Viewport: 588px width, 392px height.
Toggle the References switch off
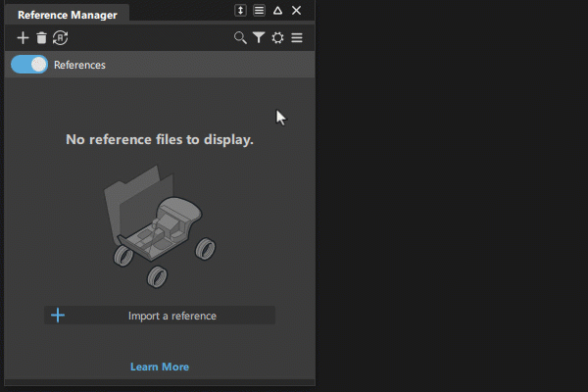pyautogui.click(x=29, y=64)
